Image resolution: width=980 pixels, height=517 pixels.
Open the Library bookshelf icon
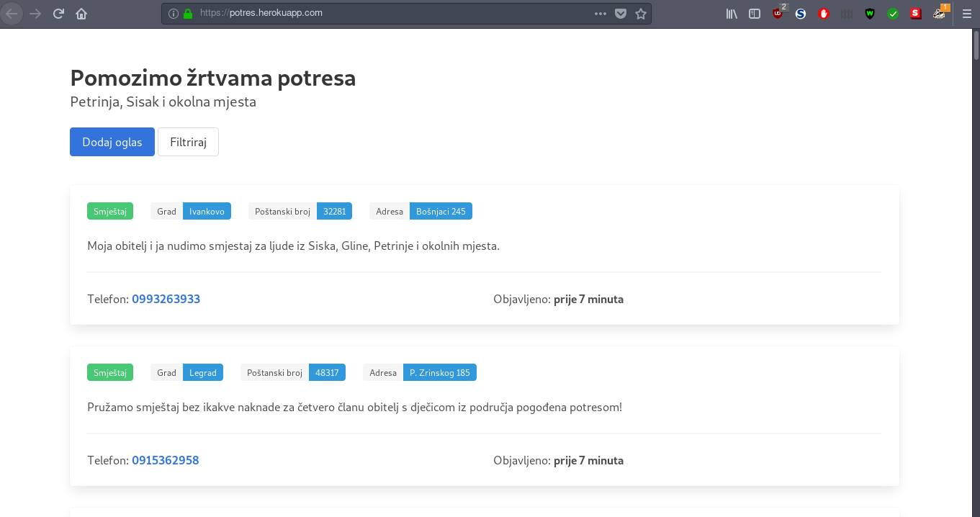point(732,13)
